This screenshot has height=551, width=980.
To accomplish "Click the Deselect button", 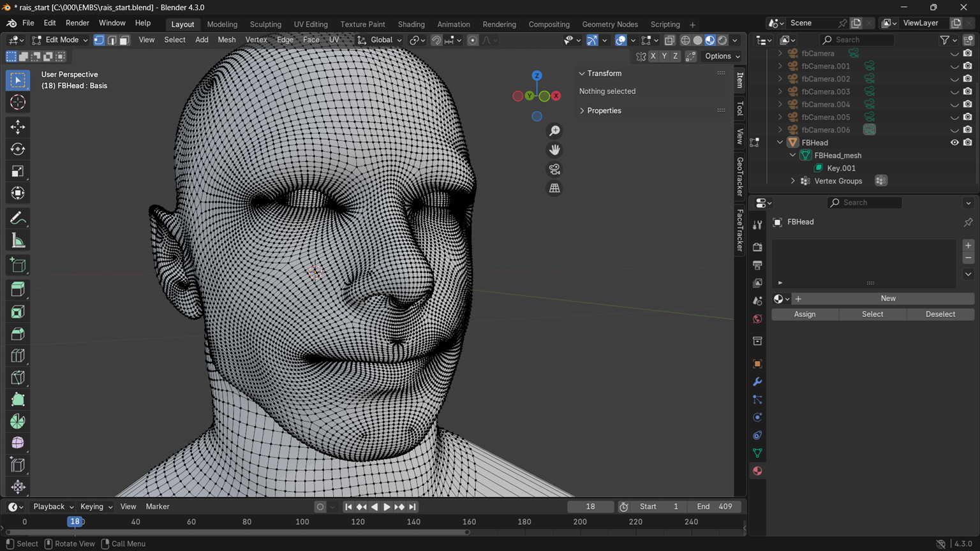I will [940, 314].
